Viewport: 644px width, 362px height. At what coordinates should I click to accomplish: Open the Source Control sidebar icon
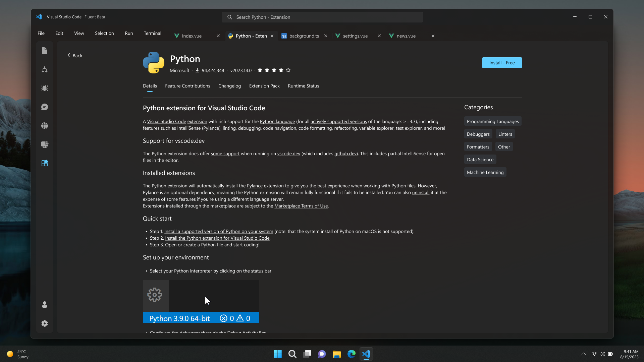(x=45, y=69)
